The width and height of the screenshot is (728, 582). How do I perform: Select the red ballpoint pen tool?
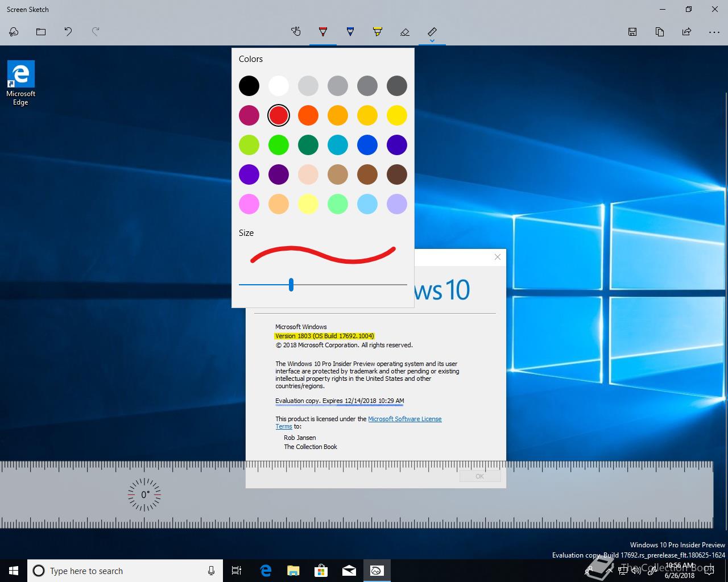pyautogui.click(x=323, y=32)
